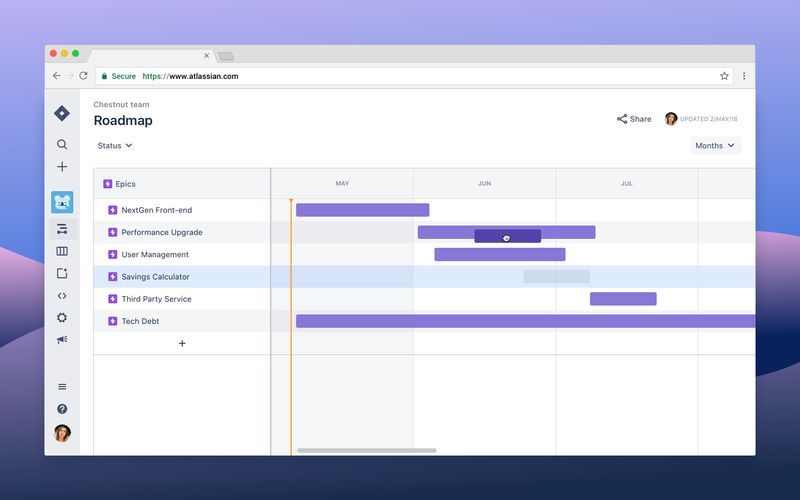
Task: Select the Performance Upgrade epic name
Action: [x=162, y=232]
